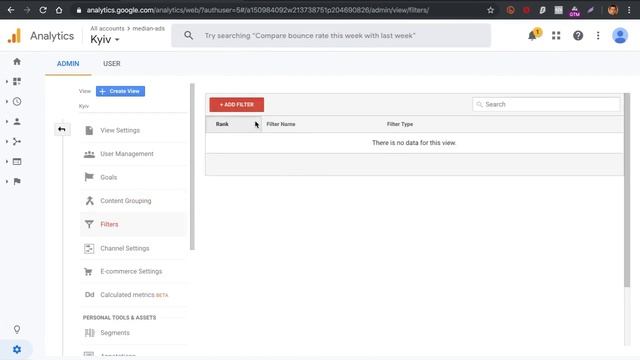
Task: Open the Kyiv view selector dropdown
Action: point(105,40)
